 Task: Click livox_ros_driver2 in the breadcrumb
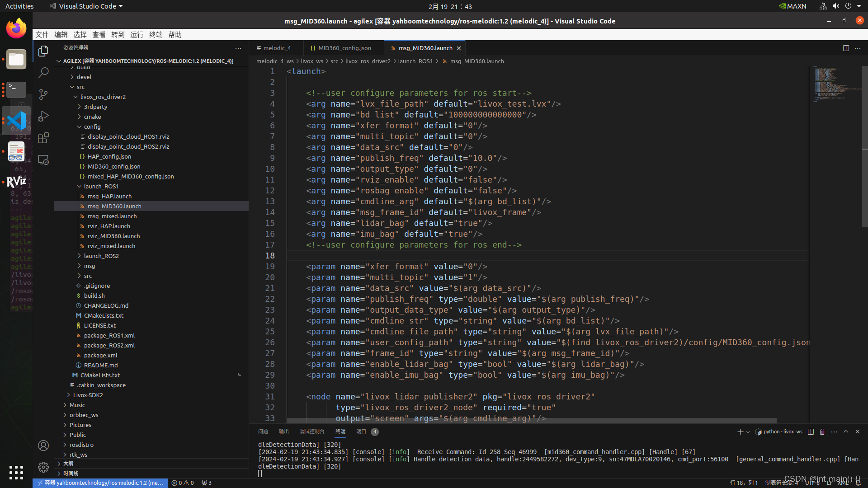click(368, 61)
